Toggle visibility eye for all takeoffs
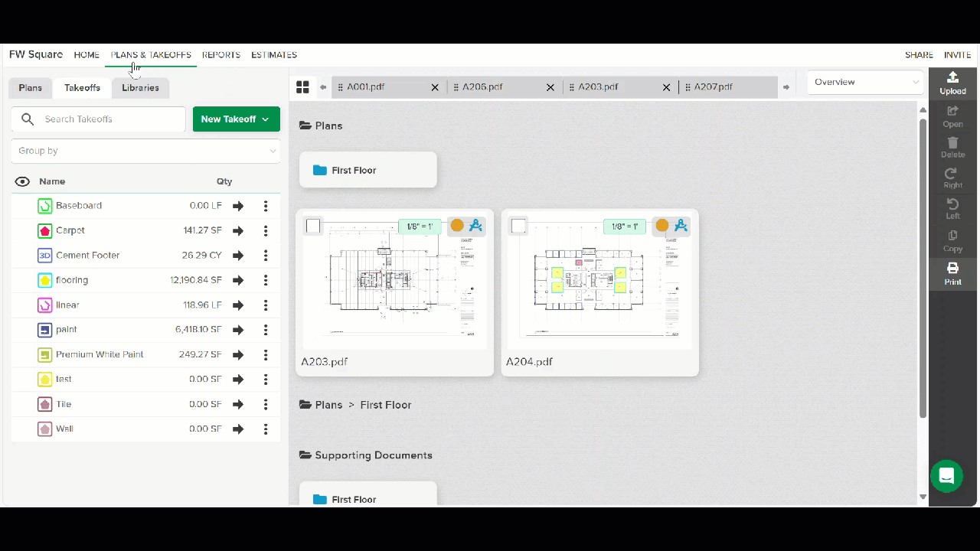This screenshot has height=551, width=980. point(22,181)
